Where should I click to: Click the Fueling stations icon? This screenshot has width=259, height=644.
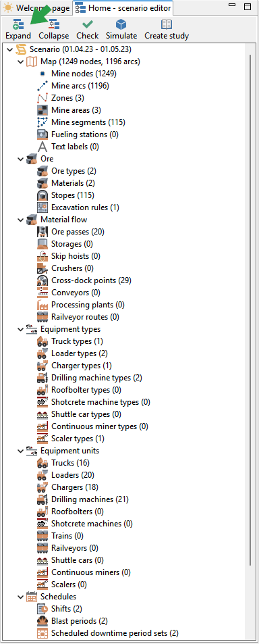pyautogui.click(x=42, y=134)
